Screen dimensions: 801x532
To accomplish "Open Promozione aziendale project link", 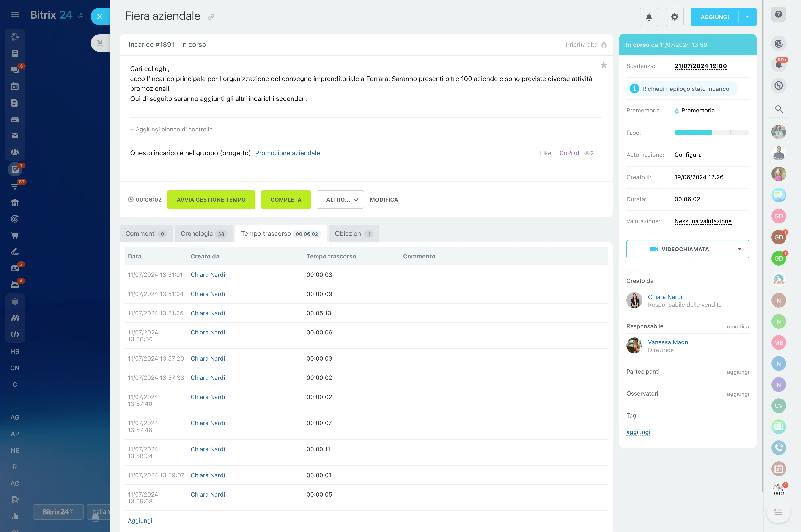I will pyautogui.click(x=287, y=153).
